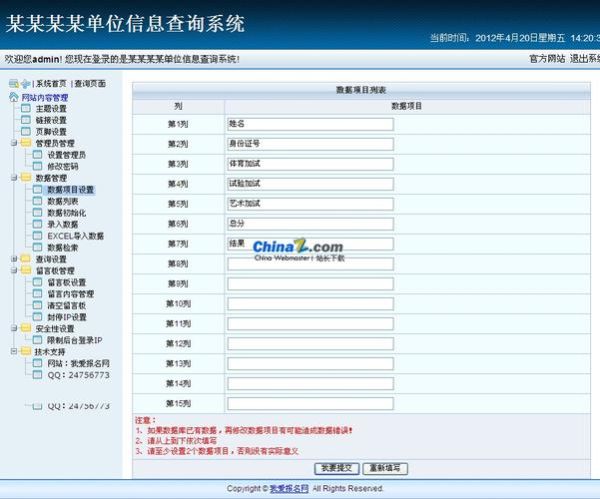Open the 官方网站 link in header

(x=547, y=59)
